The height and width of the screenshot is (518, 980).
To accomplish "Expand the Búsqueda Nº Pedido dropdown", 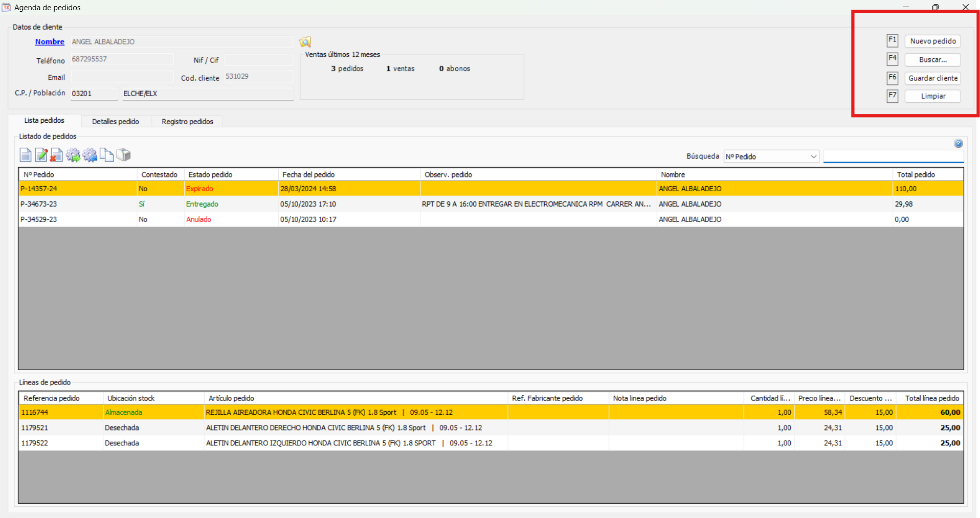I will click(x=813, y=156).
